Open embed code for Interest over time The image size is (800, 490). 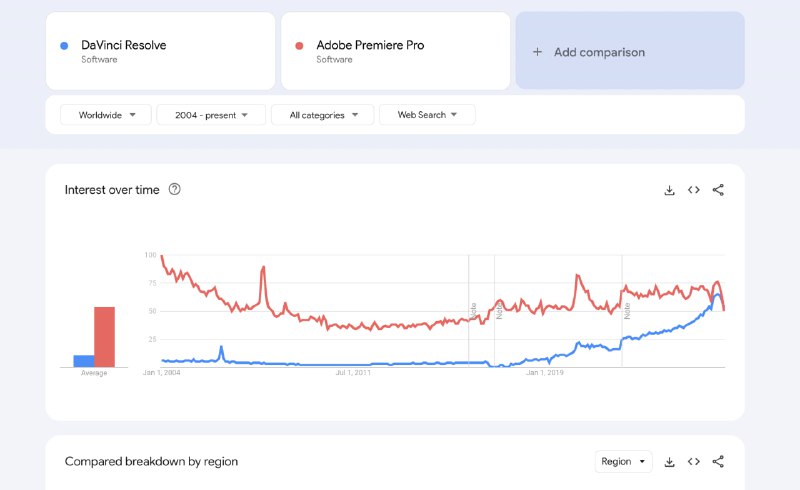(694, 190)
